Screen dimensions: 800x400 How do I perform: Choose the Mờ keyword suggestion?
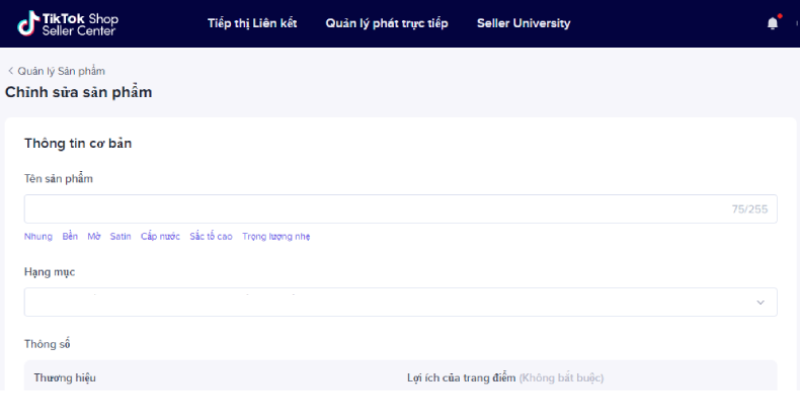coord(94,236)
